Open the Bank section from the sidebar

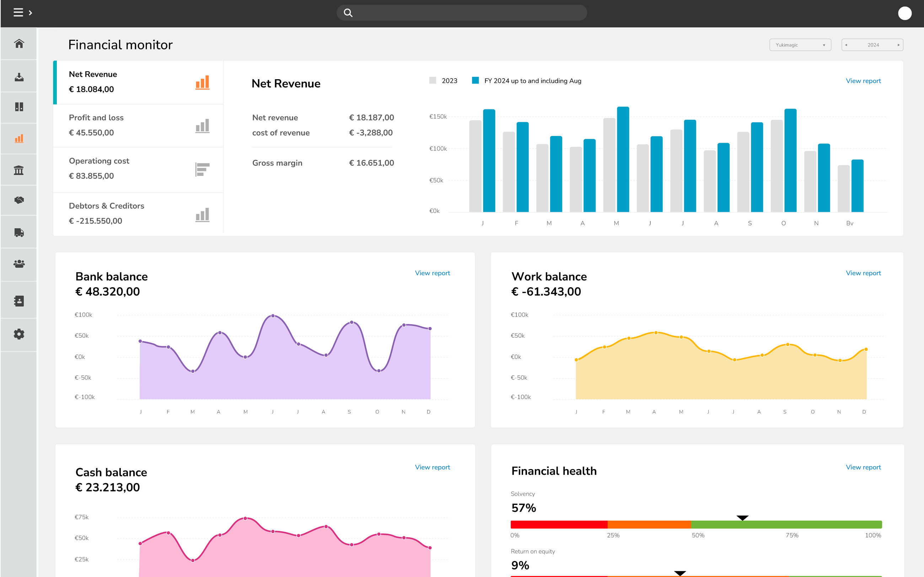click(x=19, y=169)
